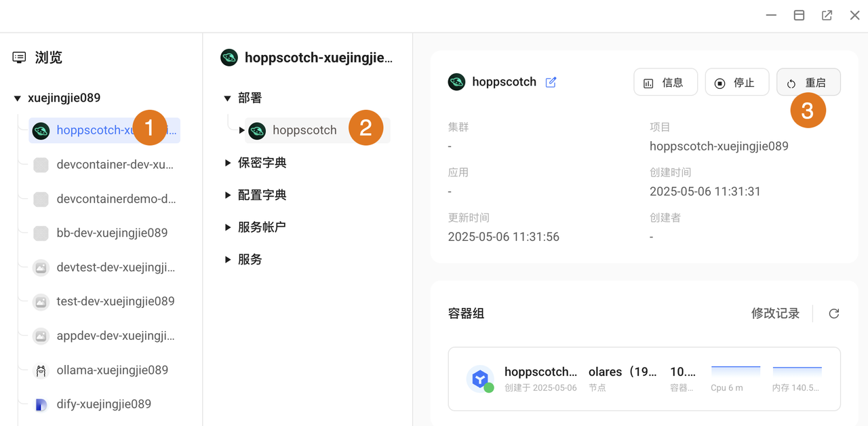
Task: Expand the 服务帐户 section
Action: [228, 227]
